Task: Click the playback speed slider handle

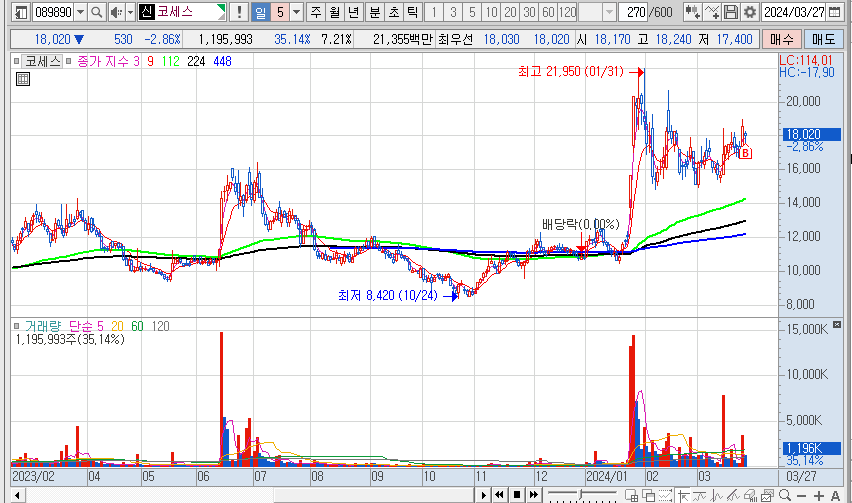Action: point(581,494)
